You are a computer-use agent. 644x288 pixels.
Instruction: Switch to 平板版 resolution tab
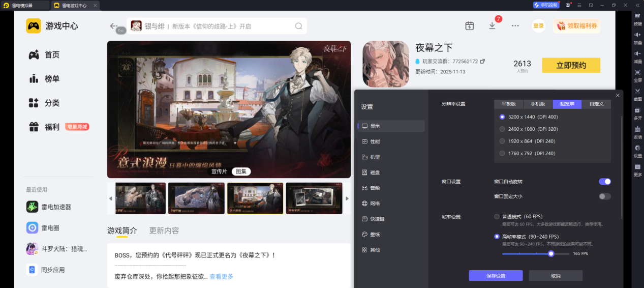click(509, 104)
